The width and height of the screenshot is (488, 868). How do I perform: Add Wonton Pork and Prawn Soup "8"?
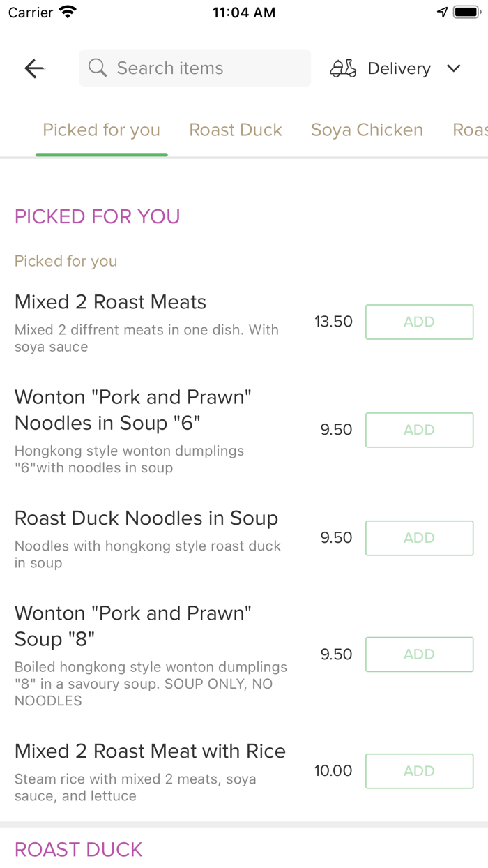420,654
